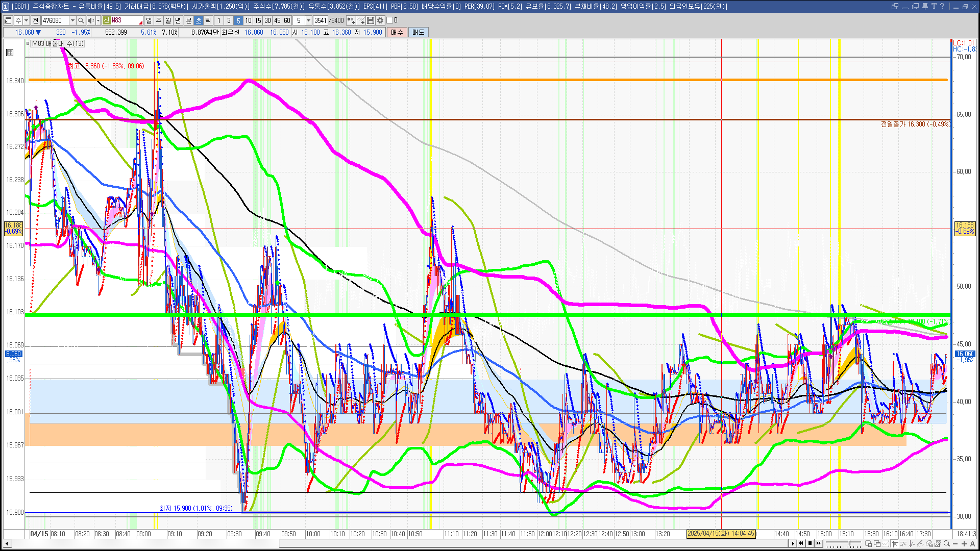Viewport: 980px width, 551px height.
Task: Click the 매도 sell button
Action: coord(418,32)
